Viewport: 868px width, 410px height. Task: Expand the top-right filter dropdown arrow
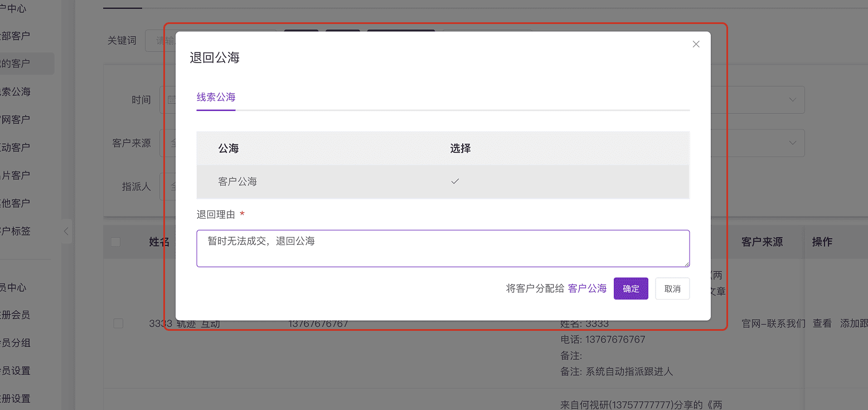pos(792,99)
